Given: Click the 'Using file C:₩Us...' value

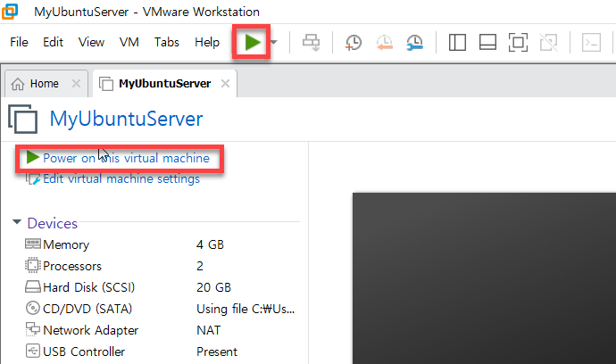Looking at the screenshot, I should pos(246,309).
